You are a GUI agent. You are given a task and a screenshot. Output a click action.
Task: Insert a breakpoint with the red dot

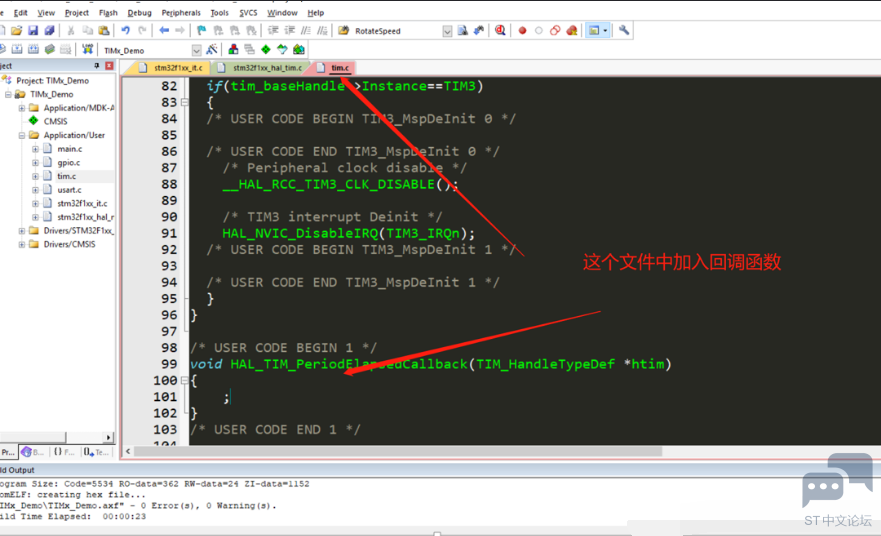522,30
